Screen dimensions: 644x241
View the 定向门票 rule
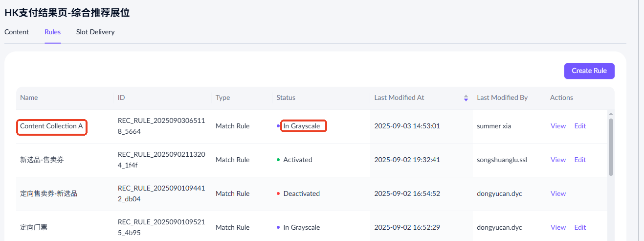[x=558, y=228]
